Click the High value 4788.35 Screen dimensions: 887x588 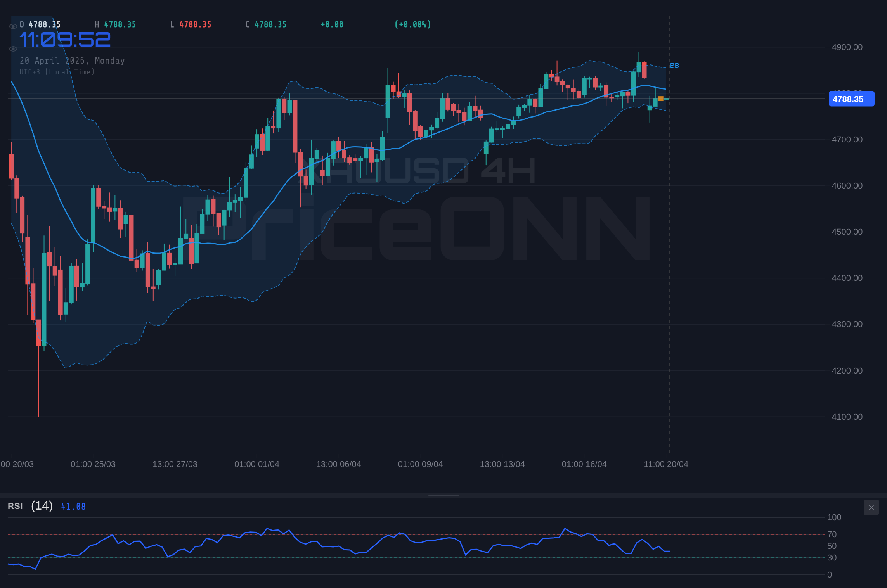(120, 24)
